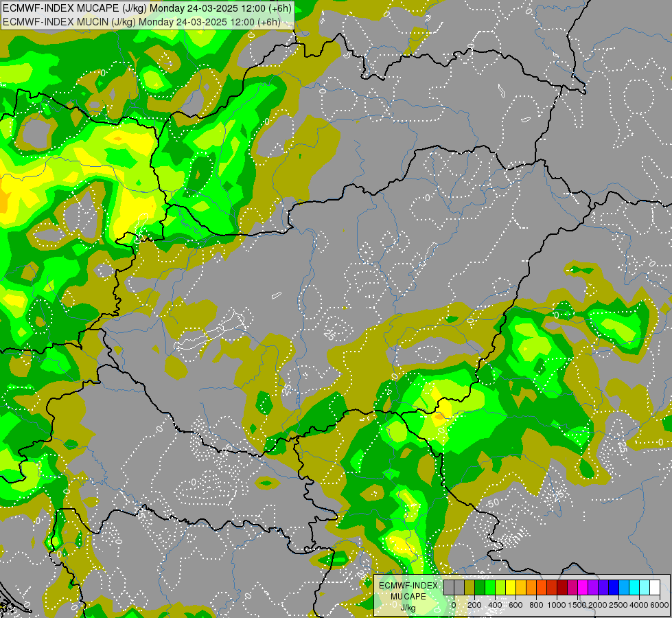Click the 1500 value on legend scale
672x618 pixels.
578,605
